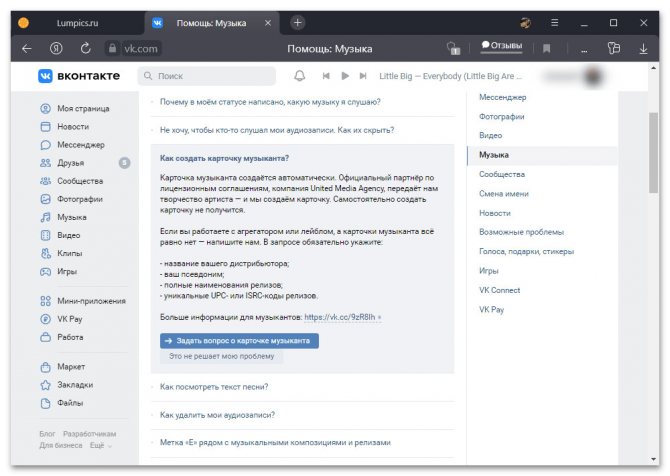Click the VK logo ВКОНТАКТЕ

pyautogui.click(x=79, y=76)
